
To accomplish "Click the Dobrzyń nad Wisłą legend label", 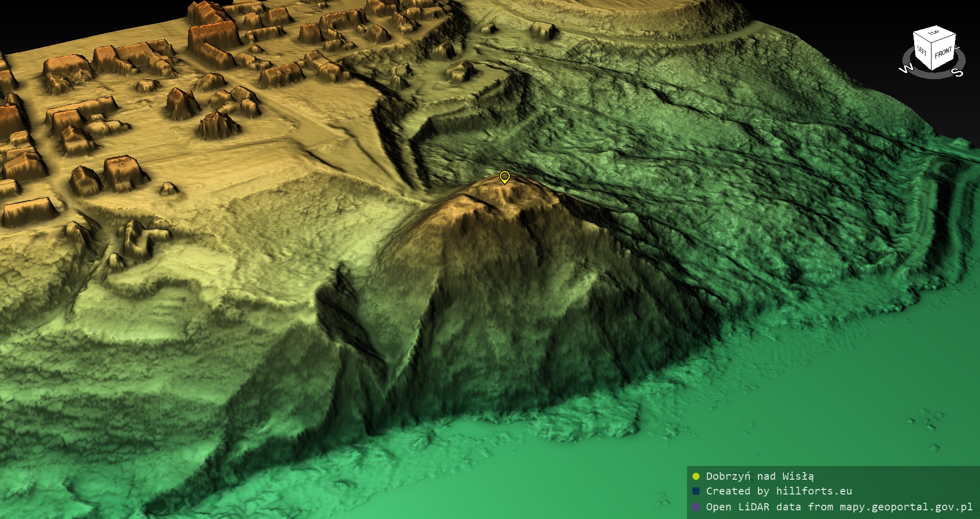I will click(x=759, y=476).
